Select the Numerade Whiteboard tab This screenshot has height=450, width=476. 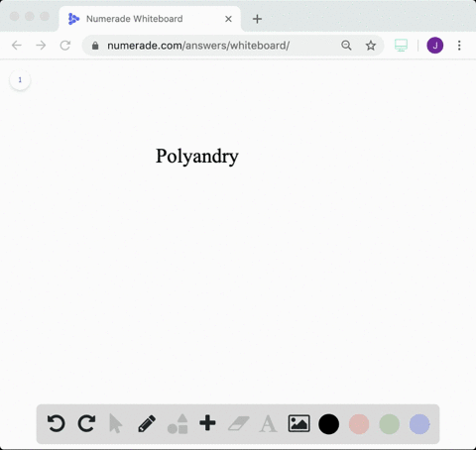[150, 19]
